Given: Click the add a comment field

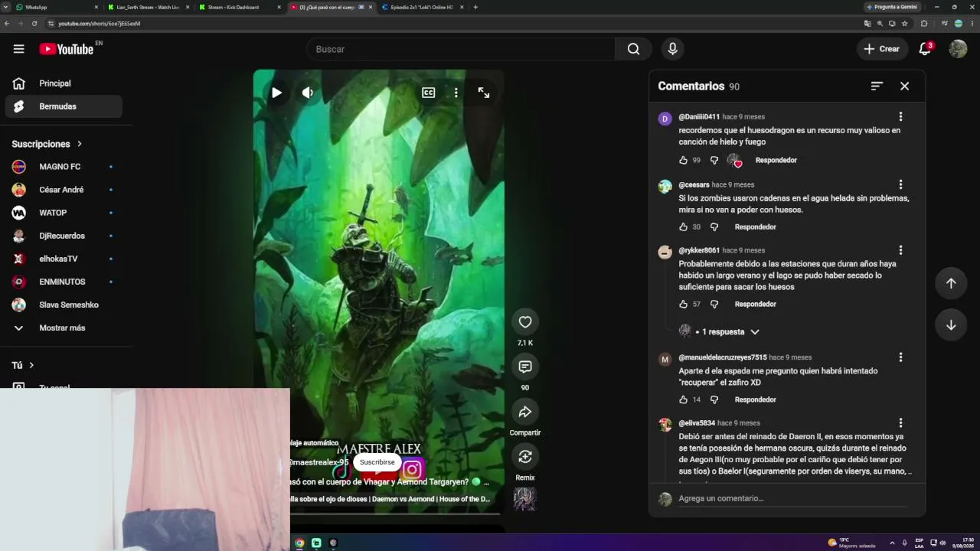Looking at the screenshot, I should (792, 498).
